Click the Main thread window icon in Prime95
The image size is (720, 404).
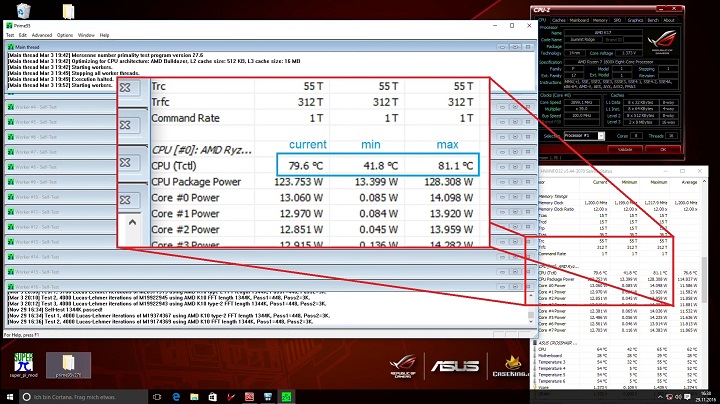coord(11,47)
